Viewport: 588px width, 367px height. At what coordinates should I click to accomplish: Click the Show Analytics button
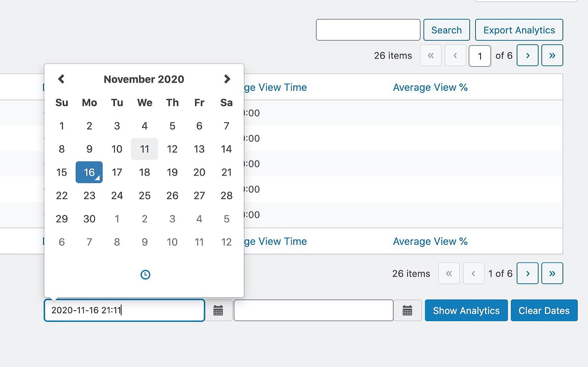pyautogui.click(x=466, y=311)
